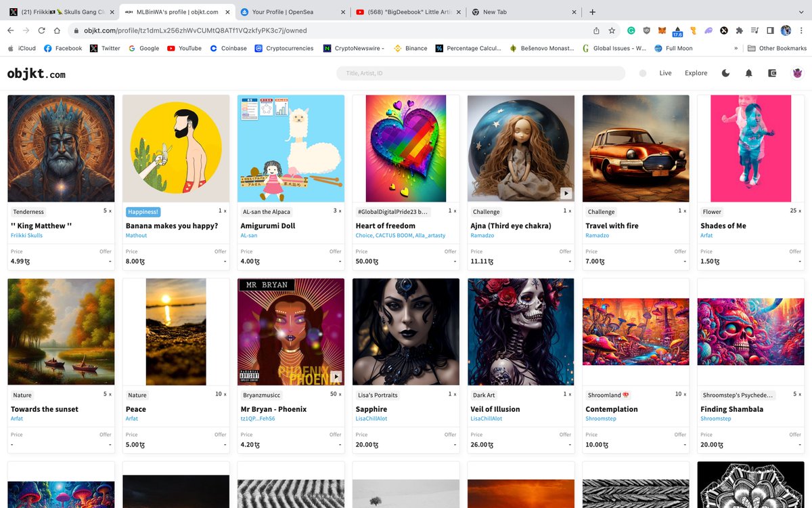The image size is (812, 508).
Task: Toggle the Chrome side panel
Action: coord(771,30)
